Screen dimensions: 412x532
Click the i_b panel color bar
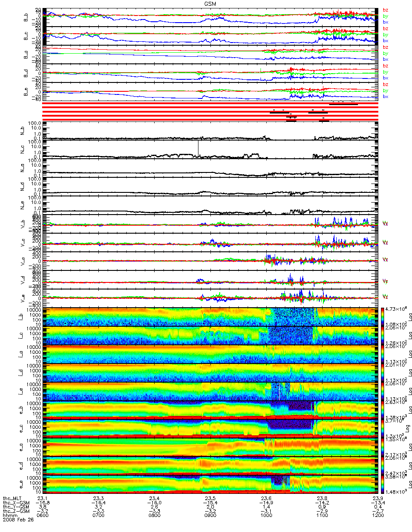pyautogui.click(x=381, y=317)
